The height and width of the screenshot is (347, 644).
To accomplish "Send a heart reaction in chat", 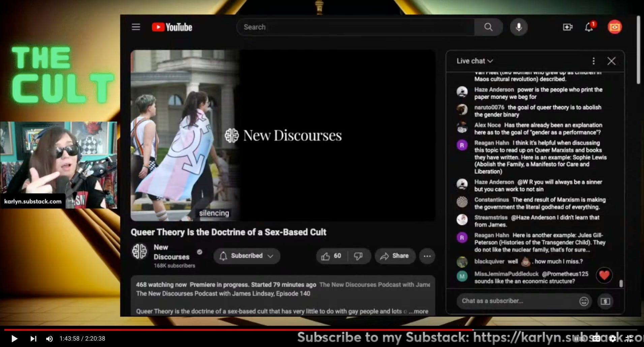I will click(x=604, y=275).
